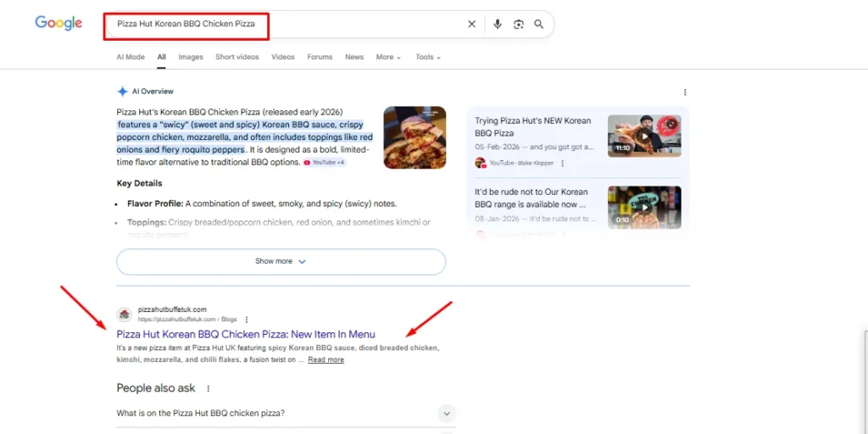The width and height of the screenshot is (868, 434).
Task: Expand AI Overview with Show more
Action: pos(281,262)
